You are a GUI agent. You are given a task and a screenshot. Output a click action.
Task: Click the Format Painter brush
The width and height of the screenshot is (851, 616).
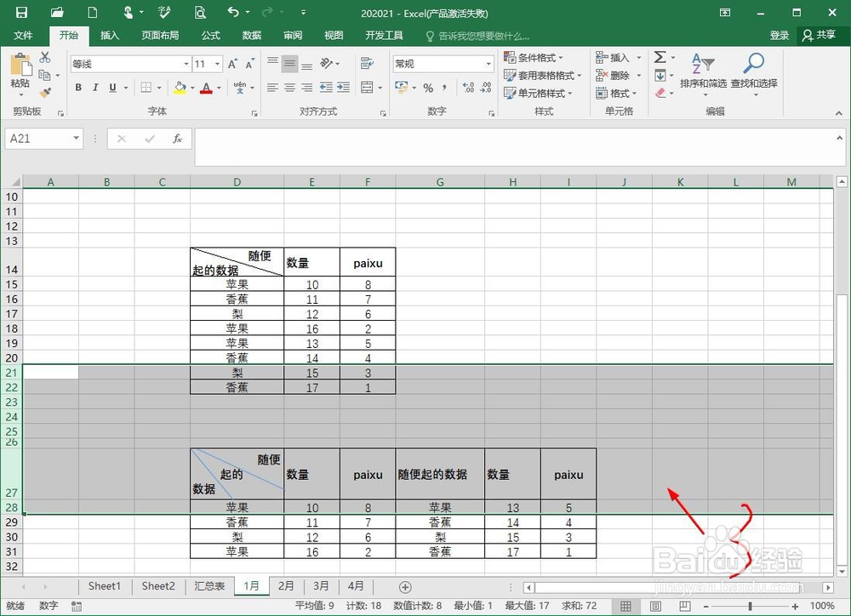(x=46, y=93)
